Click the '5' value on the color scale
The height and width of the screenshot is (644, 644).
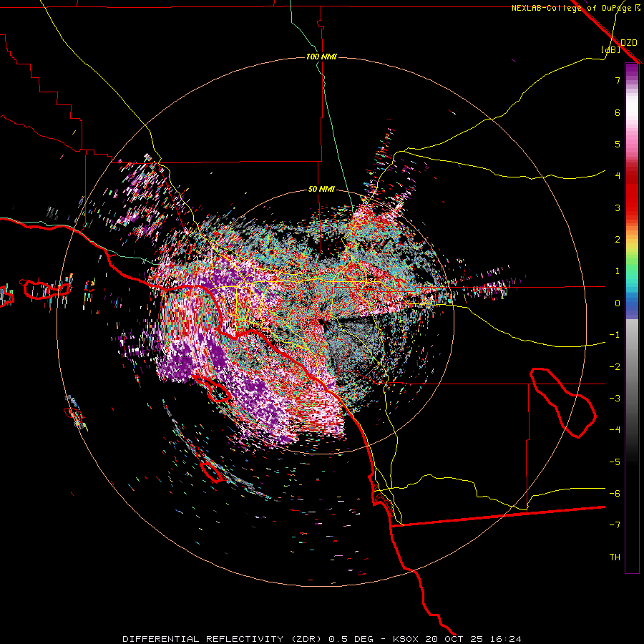pyautogui.click(x=618, y=144)
